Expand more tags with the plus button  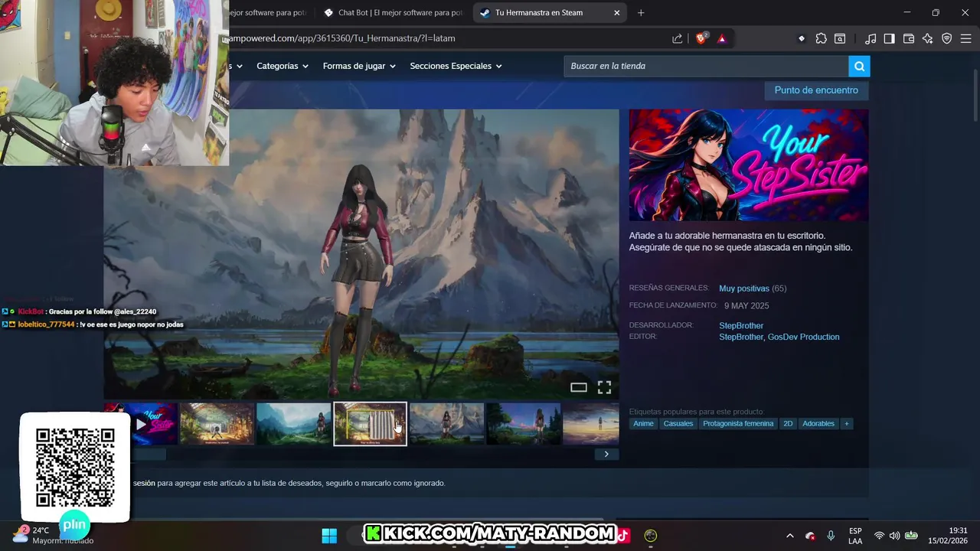[846, 423]
